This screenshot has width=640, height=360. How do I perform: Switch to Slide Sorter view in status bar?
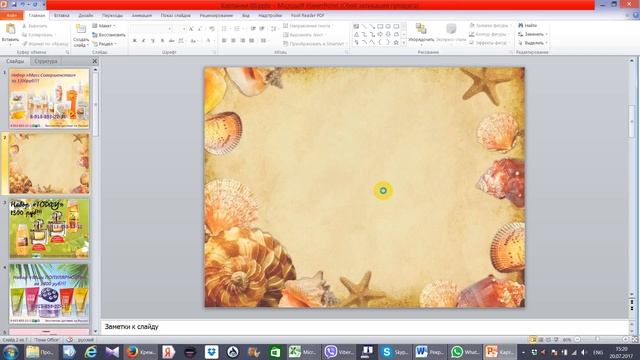[x=541, y=340]
